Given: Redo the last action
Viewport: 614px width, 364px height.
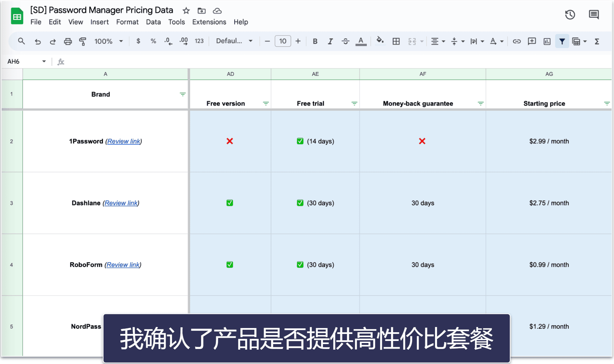Looking at the screenshot, I should pos(52,42).
